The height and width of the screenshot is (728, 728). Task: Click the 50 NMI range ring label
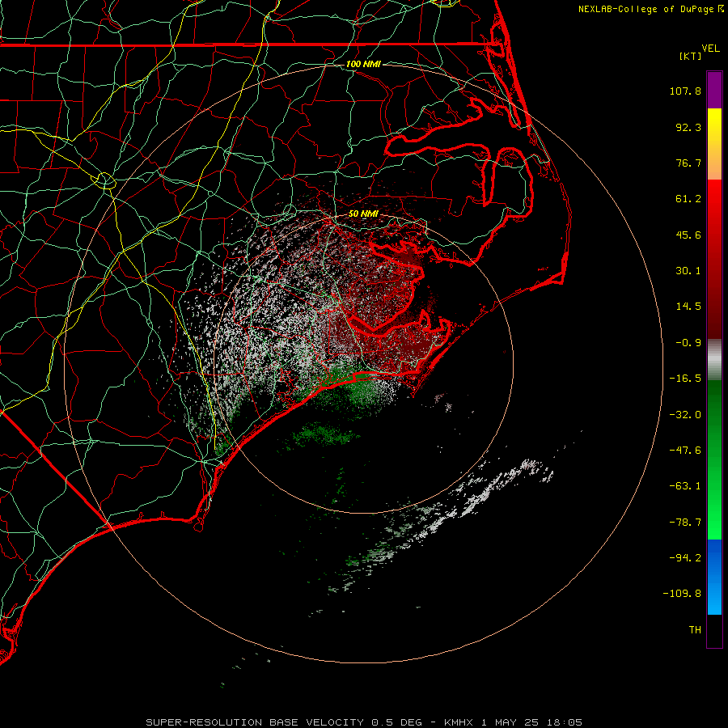point(363,214)
